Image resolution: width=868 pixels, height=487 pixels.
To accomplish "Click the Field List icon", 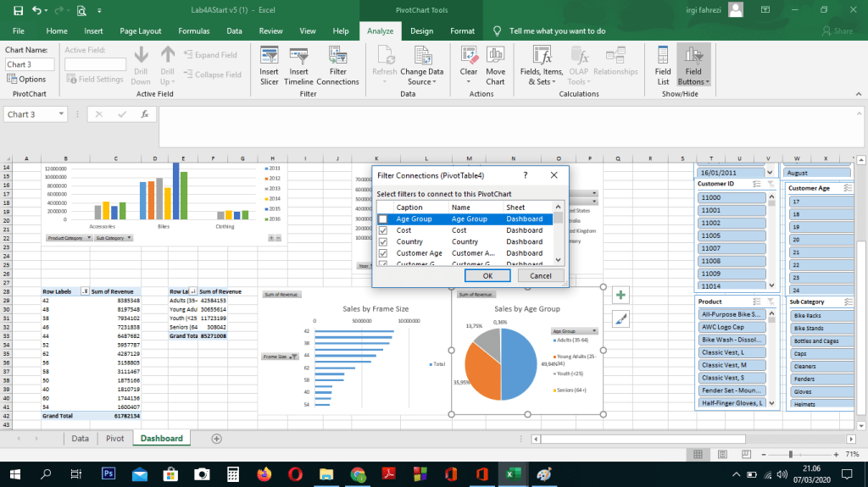I will [x=663, y=65].
